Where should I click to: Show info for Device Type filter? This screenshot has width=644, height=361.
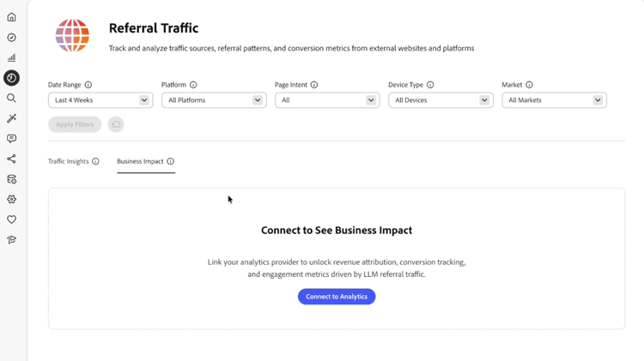pyautogui.click(x=430, y=85)
